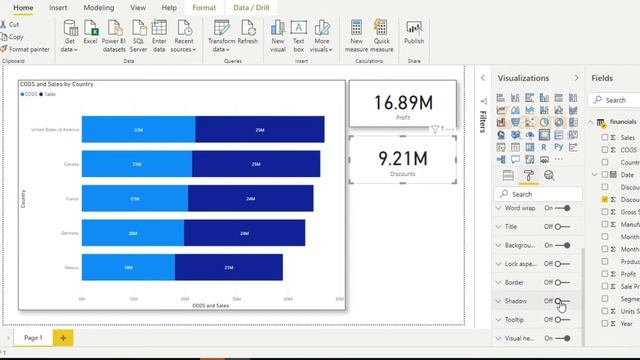Screen dimensions: 640x360
Task: Click the Publish button
Action: pos(414,33)
